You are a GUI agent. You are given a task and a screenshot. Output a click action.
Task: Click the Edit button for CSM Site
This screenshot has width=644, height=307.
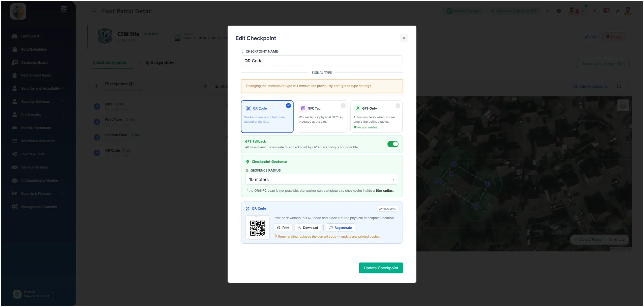[x=590, y=37]
